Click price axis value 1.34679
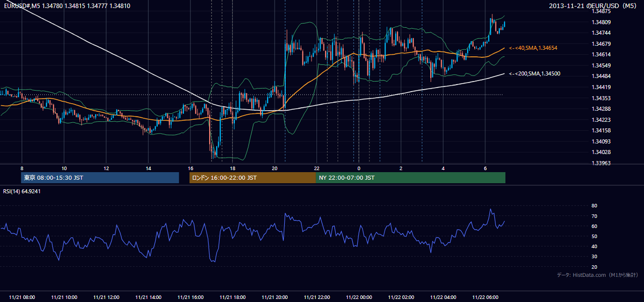 [x=602, y=44]
